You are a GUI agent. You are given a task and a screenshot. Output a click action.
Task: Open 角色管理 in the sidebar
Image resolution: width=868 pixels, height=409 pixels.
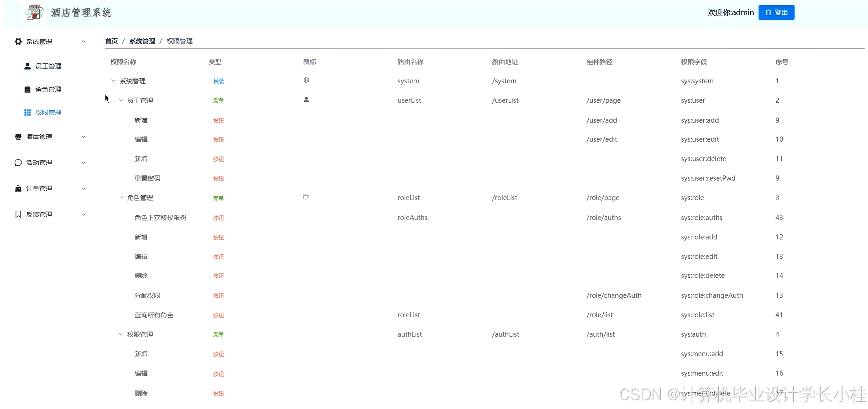[x=48, y=89]
